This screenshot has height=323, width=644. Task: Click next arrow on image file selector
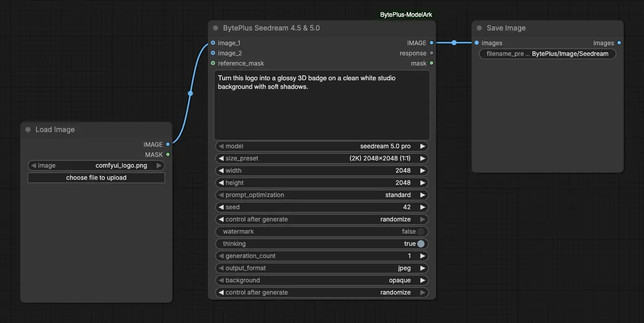click(159, 166)
